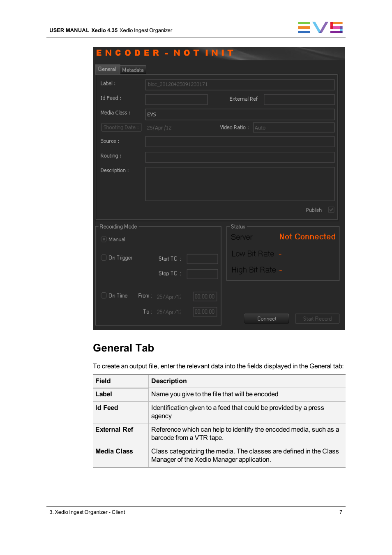
Task: Click the Stop TC field
Action: [x=202, y=274]
